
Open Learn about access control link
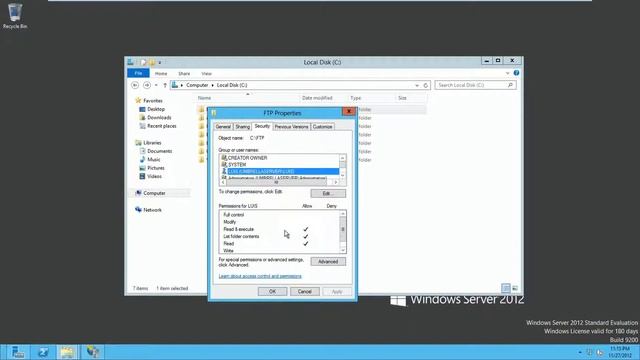click(x=260, y=276)
